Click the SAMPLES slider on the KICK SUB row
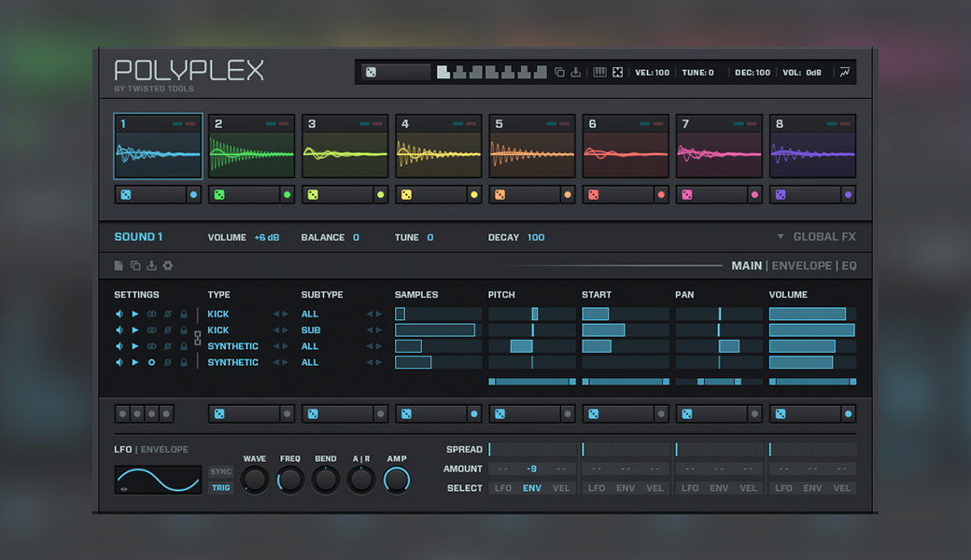The height and width of the screenshot is (560, 971). 439,330
